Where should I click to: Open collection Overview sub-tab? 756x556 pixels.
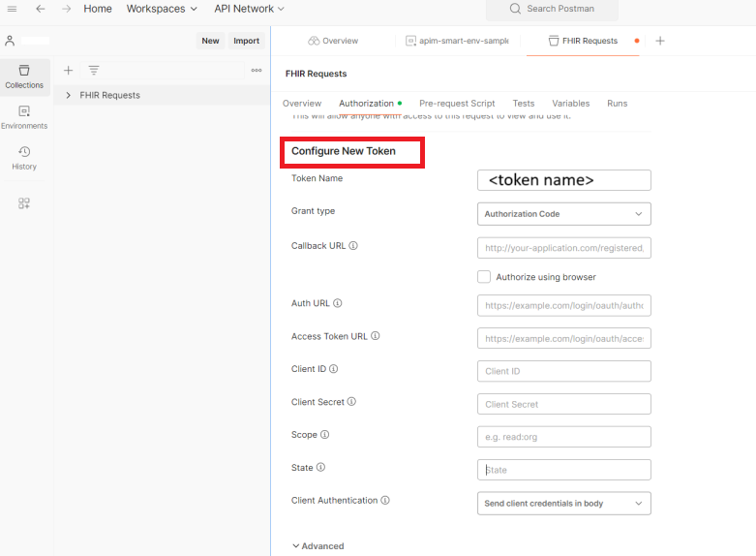[x=302, y=104]
